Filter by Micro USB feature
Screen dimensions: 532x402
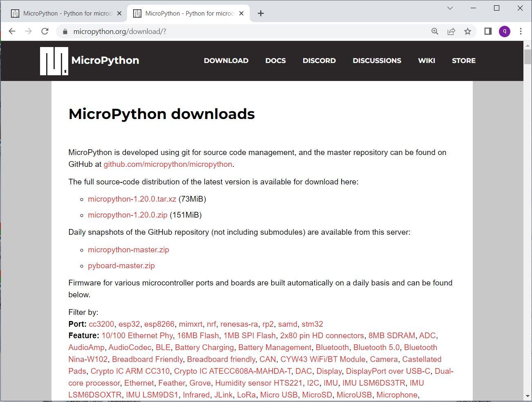click(279, 395)
